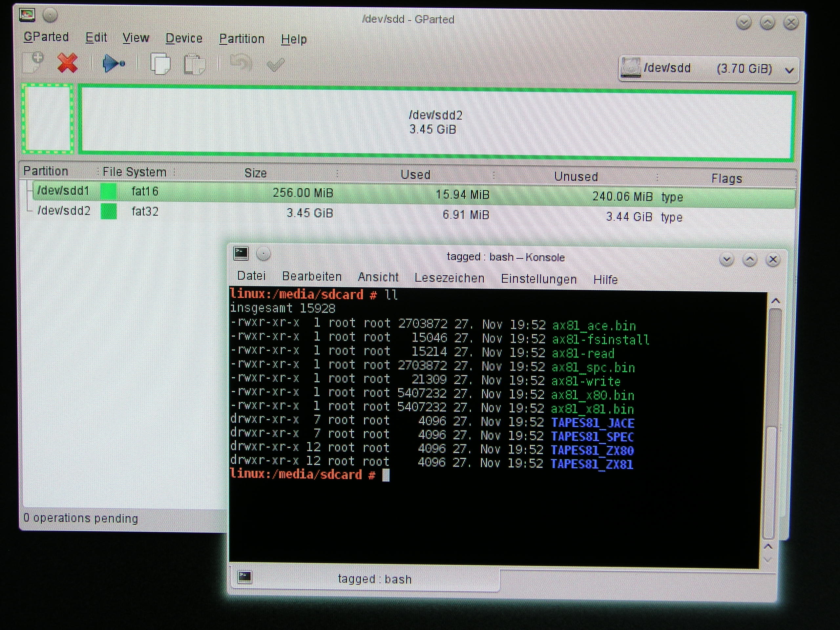Click the TAPES81_ZX81 directory name
The width and height of the screenshot is (840, 630).
(592, 464)
